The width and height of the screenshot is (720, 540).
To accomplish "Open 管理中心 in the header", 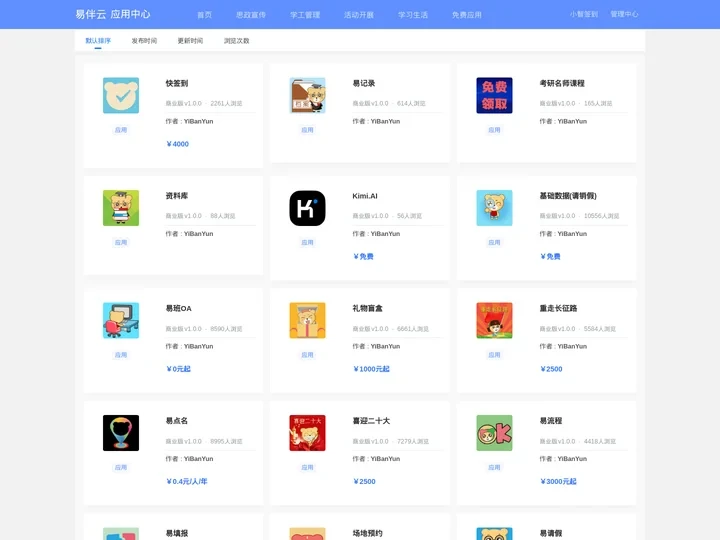I will (624, 14).
